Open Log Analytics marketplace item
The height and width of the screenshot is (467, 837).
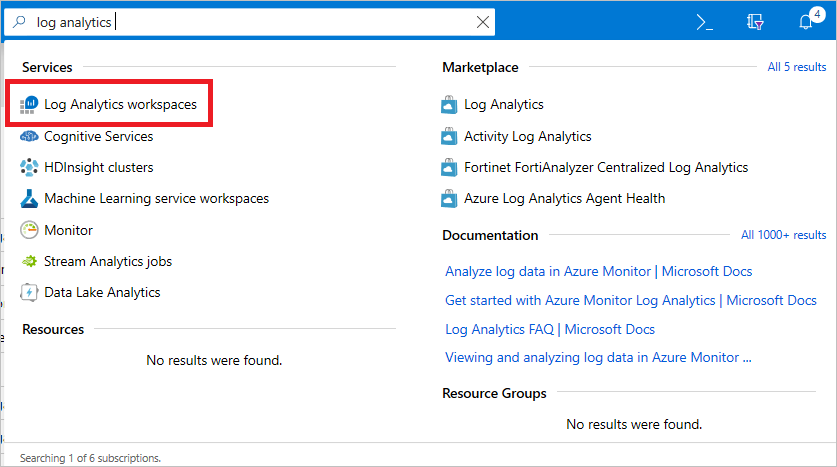coord(504,105)
